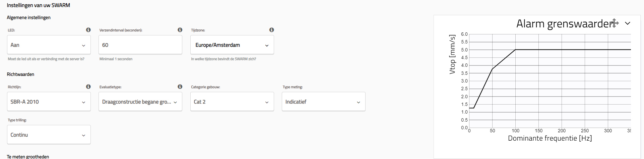Click the Algemene instellingen section heading
Screen dimensions: 644x159
point(28,17)
